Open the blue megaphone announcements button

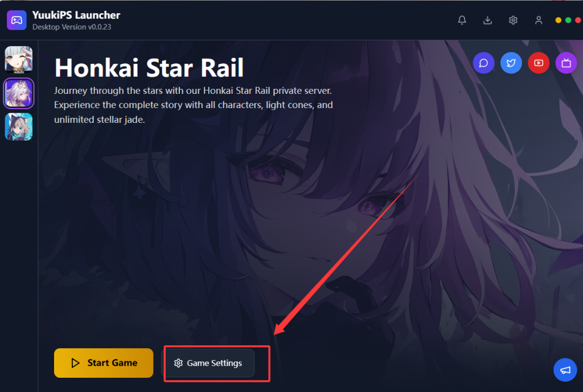click(565, 370)
